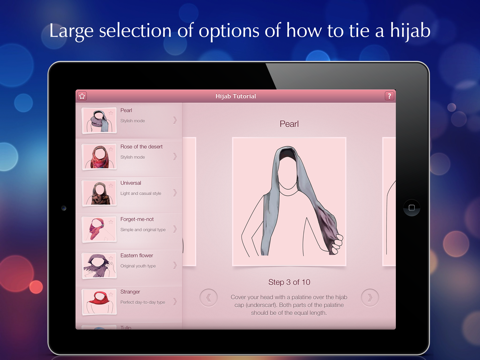480x360 pixels.
Task: Open Forget-me-not row chevron
Action: pyautogui.click(x=175, y=229)
